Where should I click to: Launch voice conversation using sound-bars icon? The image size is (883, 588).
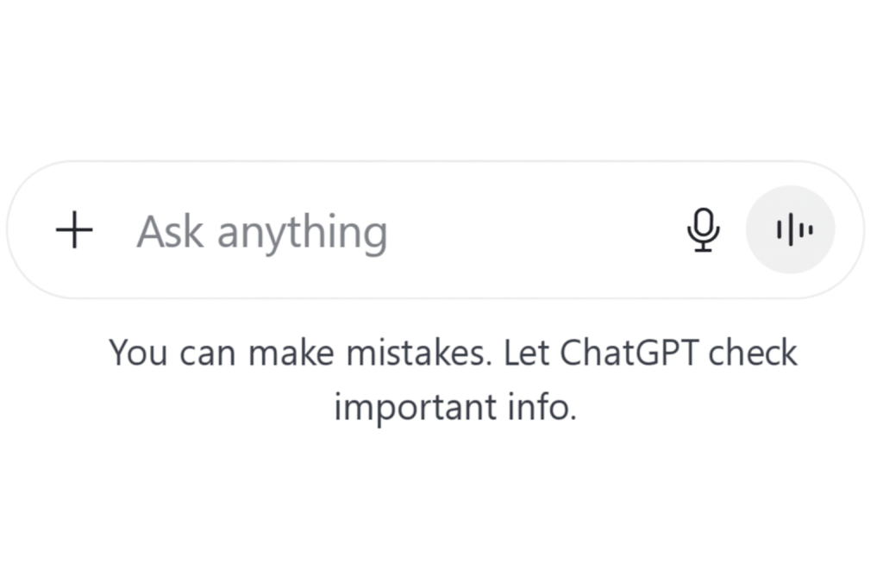click(x=790, y=230)
